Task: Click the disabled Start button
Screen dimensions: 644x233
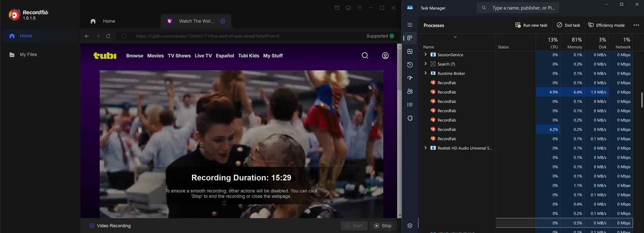Action: coord(354,226)
